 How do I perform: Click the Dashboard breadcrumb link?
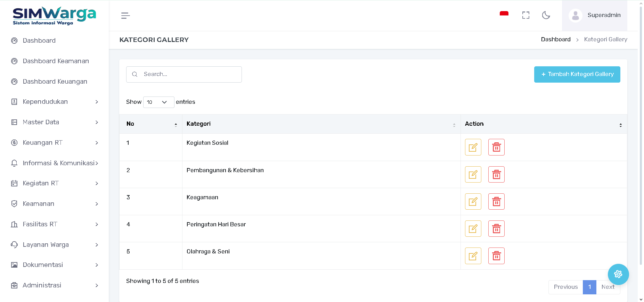pyautogui.click(x=555, y=40)
